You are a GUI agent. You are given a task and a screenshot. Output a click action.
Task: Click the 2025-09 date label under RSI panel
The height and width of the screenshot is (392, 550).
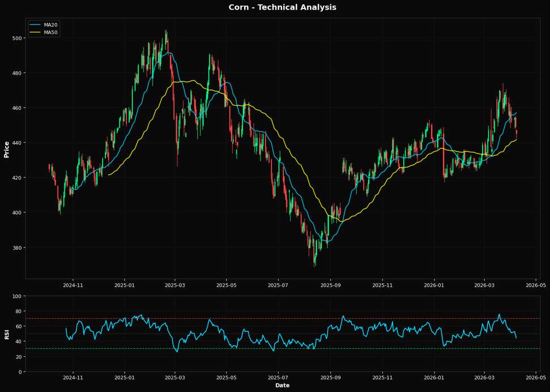(x=330, y=378)
